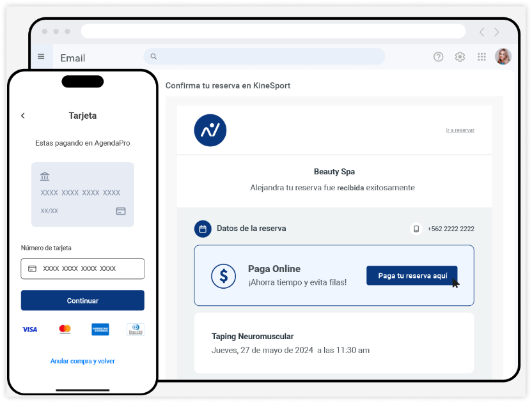Go back with the browser left arrow

481,32
